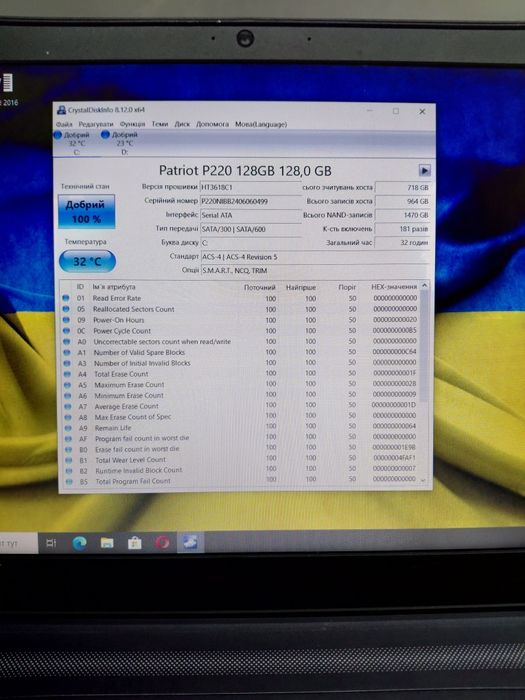Click the Ім'я атрибута column header
525x700 pixels.
click(114, 287)
